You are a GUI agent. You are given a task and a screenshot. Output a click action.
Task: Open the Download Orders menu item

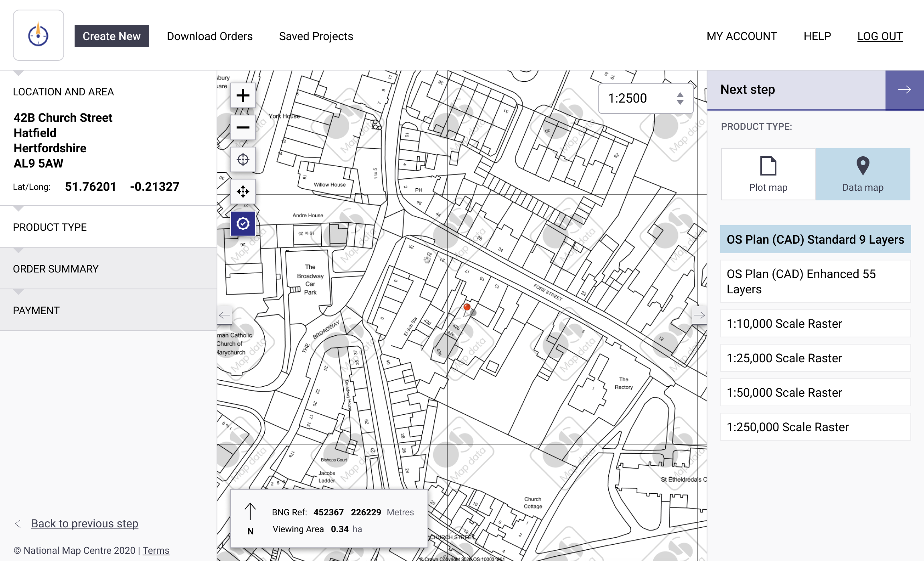point(210,36)
